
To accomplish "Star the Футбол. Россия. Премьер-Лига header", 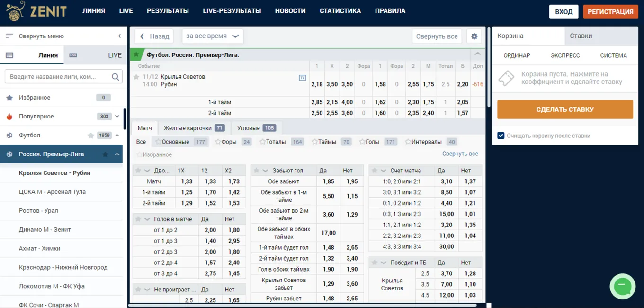I will 136,54.
